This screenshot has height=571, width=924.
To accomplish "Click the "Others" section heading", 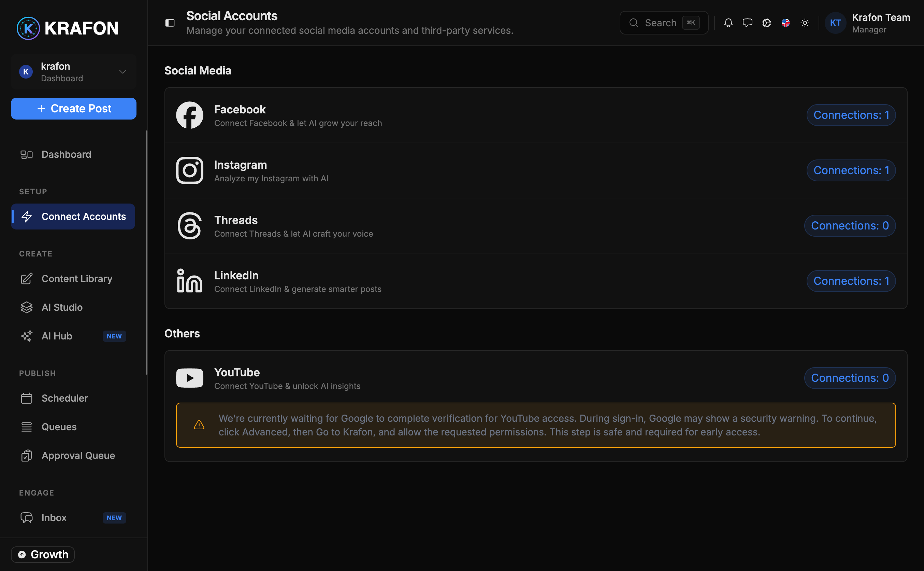I will click(182, 334).
